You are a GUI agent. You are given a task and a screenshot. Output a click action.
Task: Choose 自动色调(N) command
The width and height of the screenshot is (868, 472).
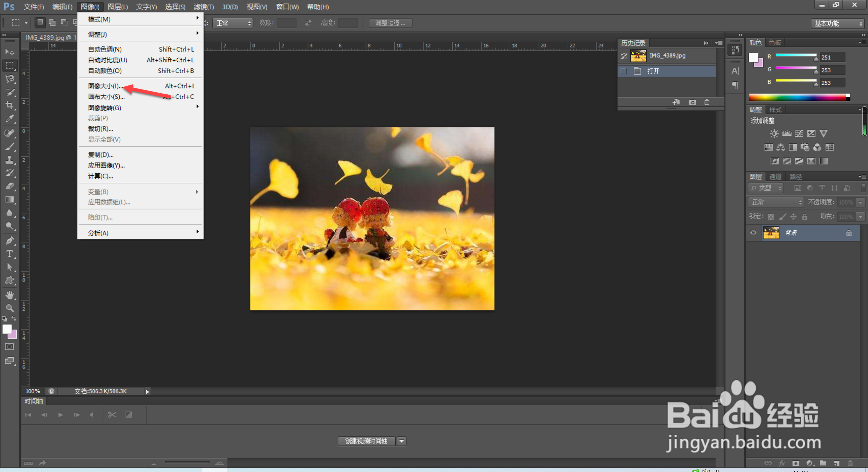[x=141, y=49]
